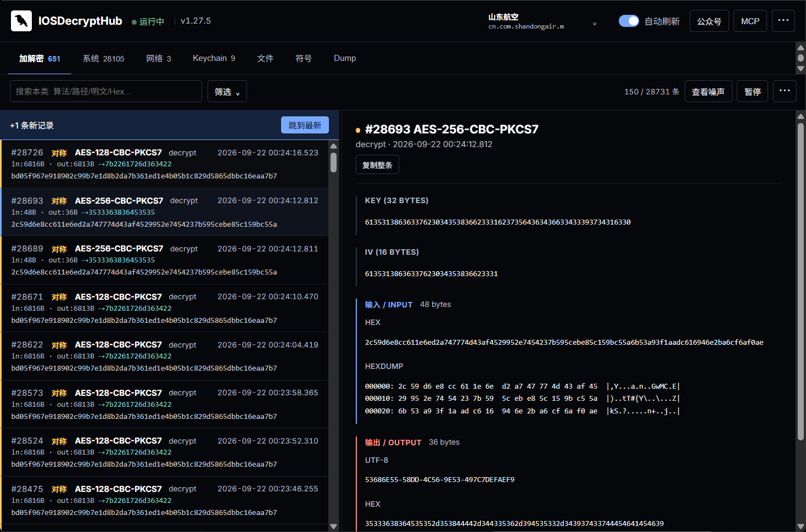Click the IV (16 BYTES) hex value
The image size is (806, 532).
click(431, 273)
